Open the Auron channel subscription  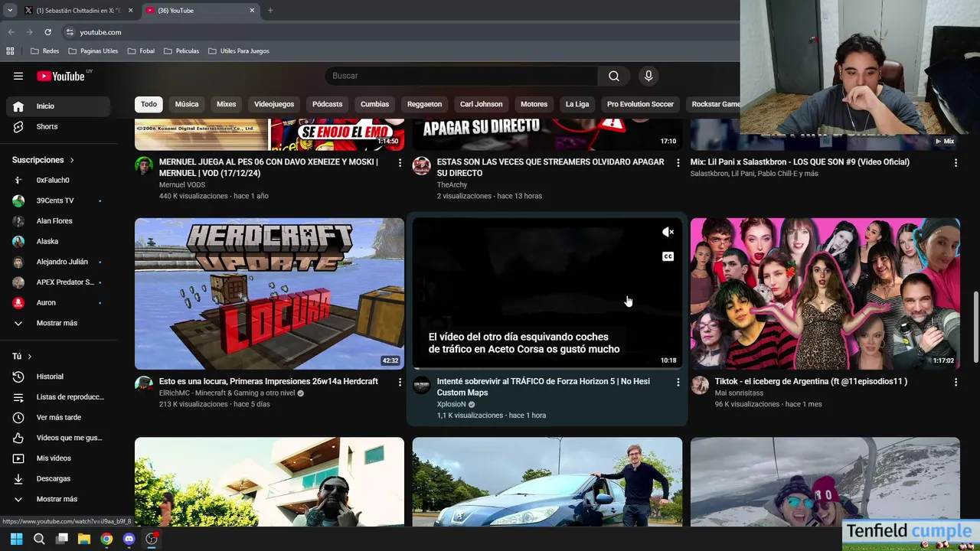pos(58,302)
